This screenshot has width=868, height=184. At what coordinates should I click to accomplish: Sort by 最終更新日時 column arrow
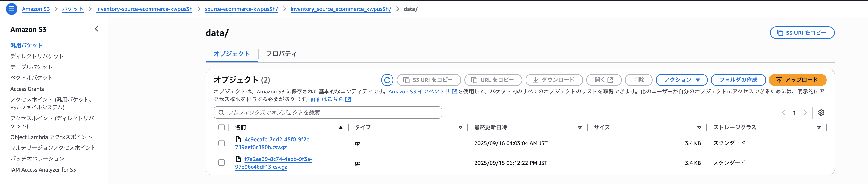(x=580, y=127)
